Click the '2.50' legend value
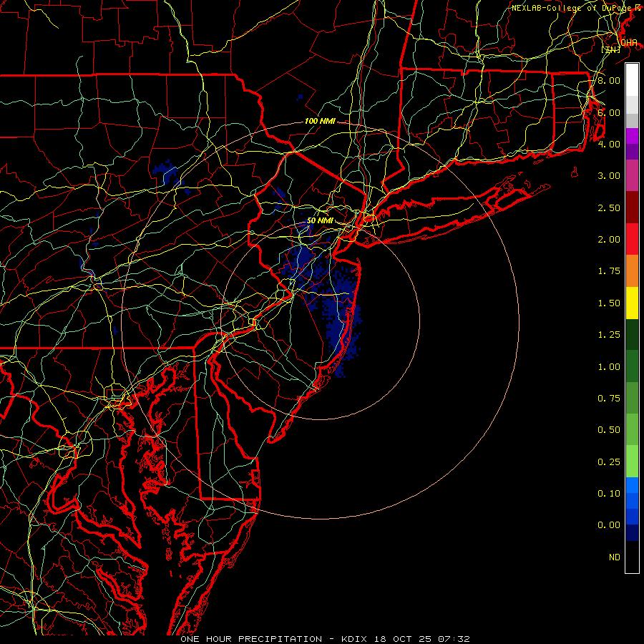Image resolution: width=644 pixels, height=644 pixels. [x=609, y=208]
